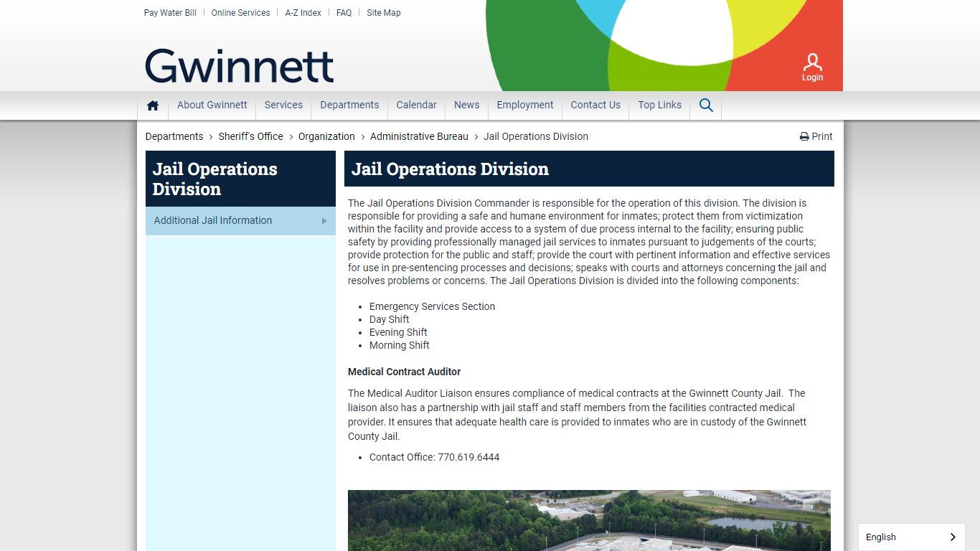Go to the Home icon in navigation
This screenshot has width=980, height=551.
click(x=153, y=105)
